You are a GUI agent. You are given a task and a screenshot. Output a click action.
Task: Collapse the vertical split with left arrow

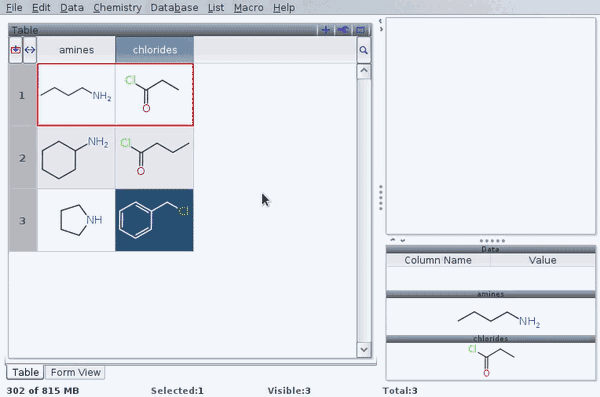pos(380,21)
